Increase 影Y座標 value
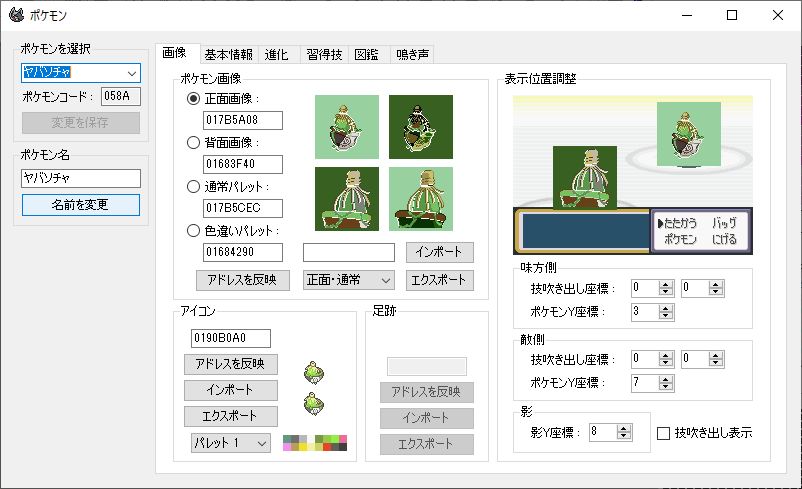 pyautogui.click(x=623, y=429)
